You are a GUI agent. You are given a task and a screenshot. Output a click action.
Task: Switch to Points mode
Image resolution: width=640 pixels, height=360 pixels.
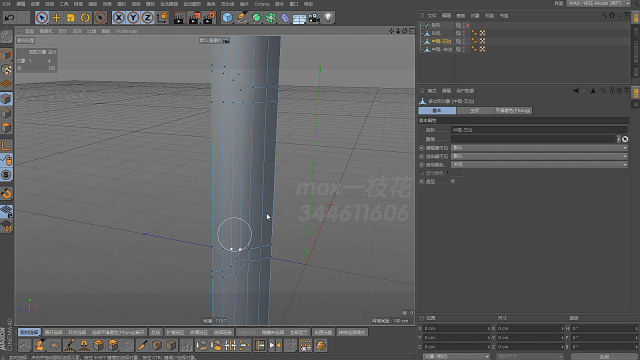point(6,99)
